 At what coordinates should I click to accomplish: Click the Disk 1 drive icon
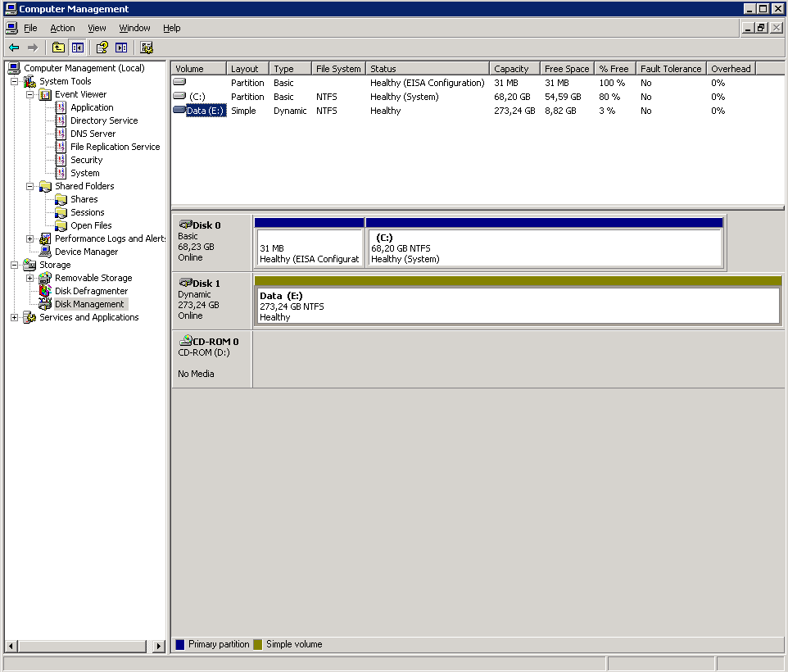tap(185, 283)
